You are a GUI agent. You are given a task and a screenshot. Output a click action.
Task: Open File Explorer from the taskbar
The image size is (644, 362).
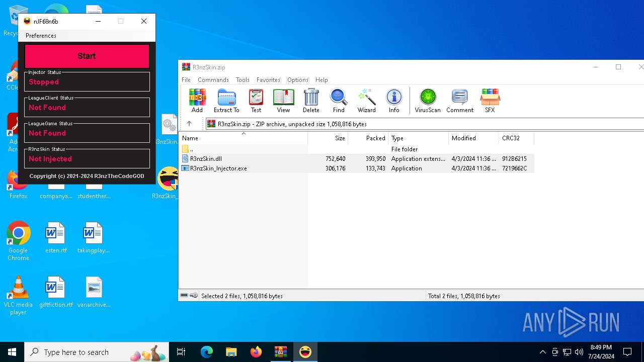pyautogui.click(x=231, y=352)
